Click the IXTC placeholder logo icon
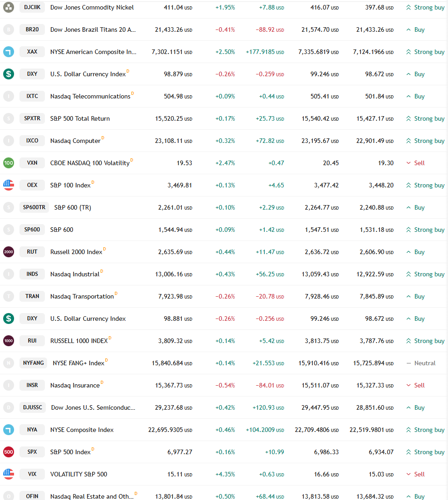The image size is (448, 500). pyautogui.click(x=9, y=96)
